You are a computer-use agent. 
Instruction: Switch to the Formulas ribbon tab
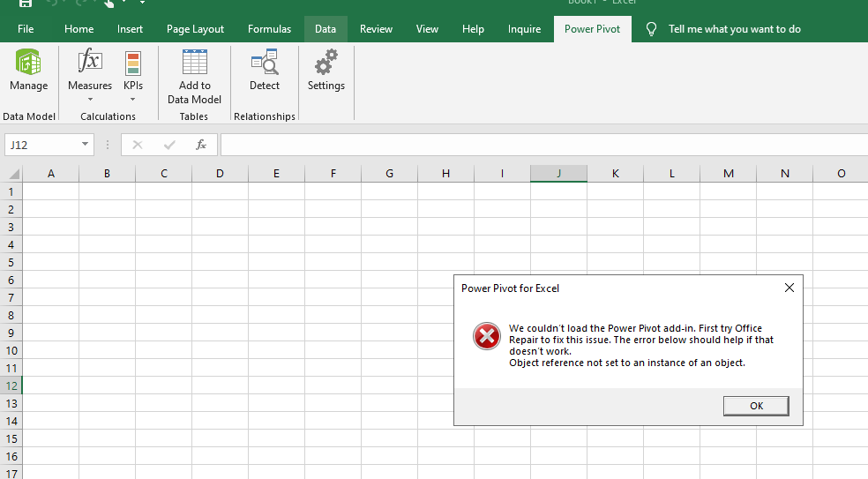point(269,29)
